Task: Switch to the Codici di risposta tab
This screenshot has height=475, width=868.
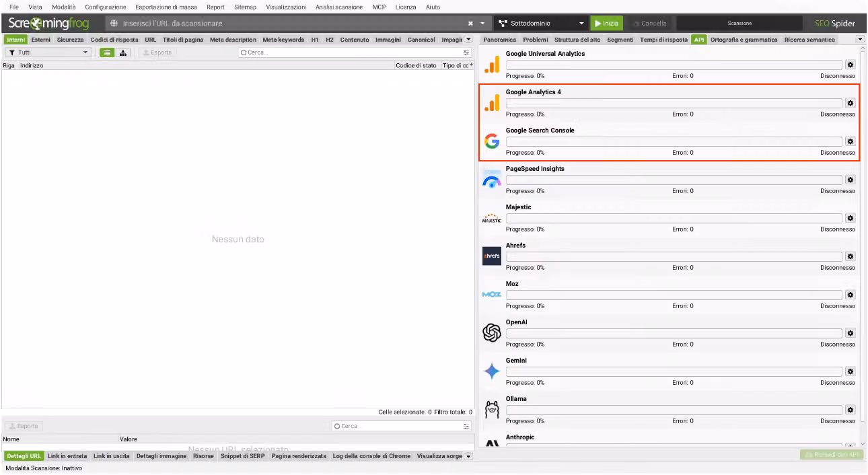Action: 114,40
